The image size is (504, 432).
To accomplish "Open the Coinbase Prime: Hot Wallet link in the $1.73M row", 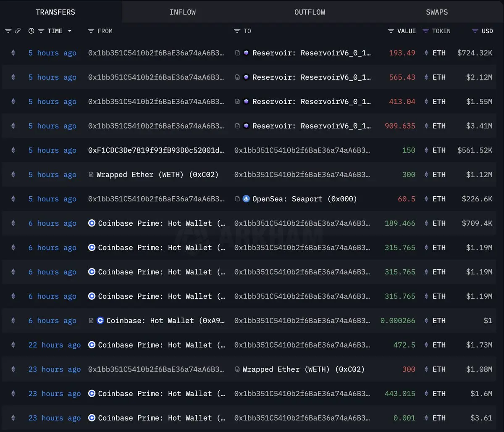I will (162, 345).
